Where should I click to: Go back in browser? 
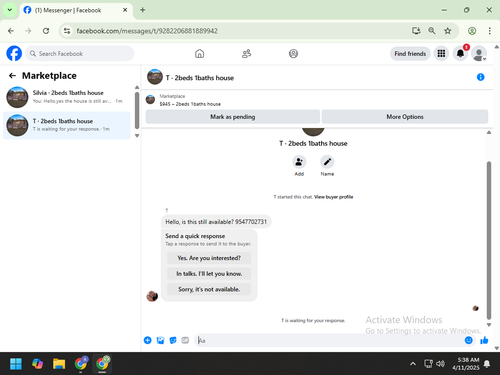tap(11, 31)
